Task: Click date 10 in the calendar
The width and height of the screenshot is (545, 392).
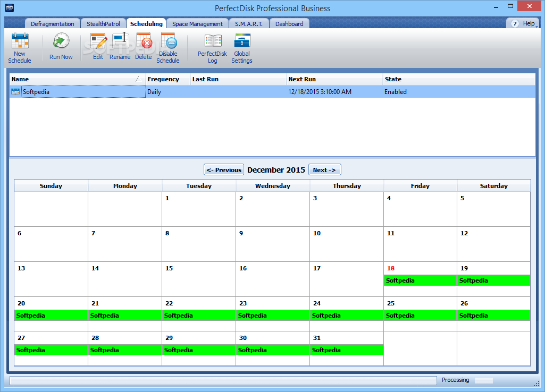Action: click(x=317, y=233)
